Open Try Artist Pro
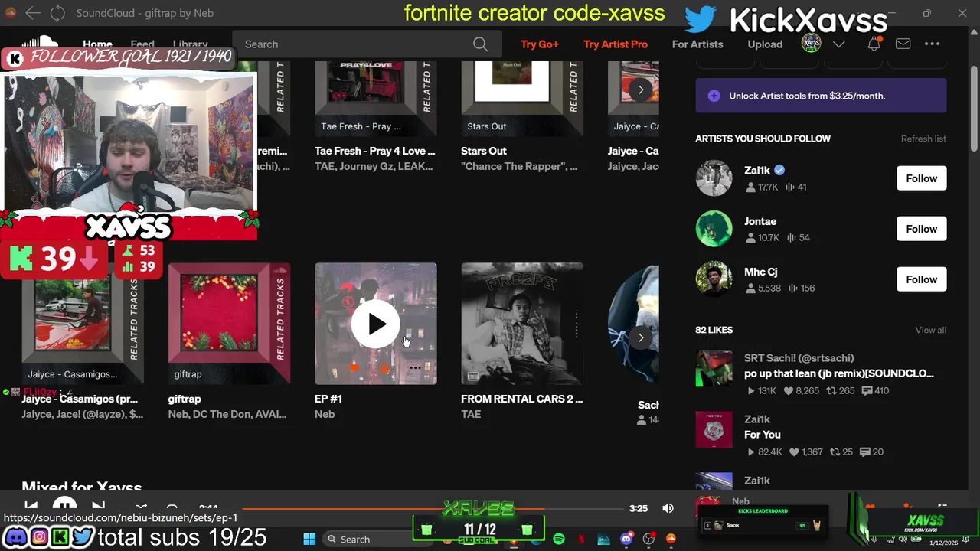This screenshot has height=551, width=980. coord(616,44)
